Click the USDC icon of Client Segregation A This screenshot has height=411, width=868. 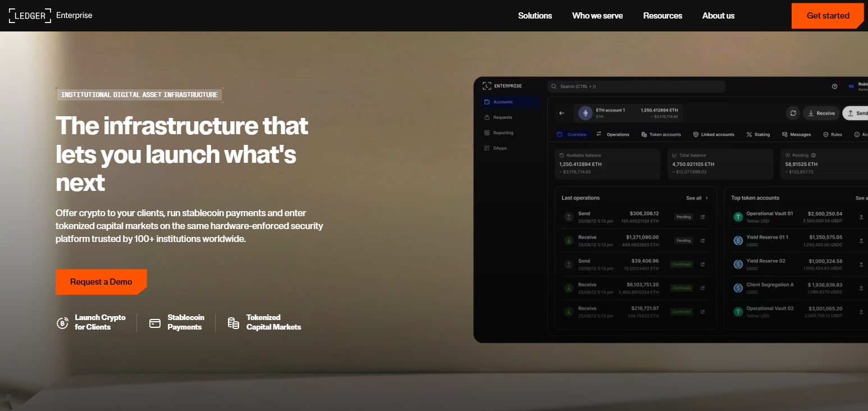tap(738, 288)
